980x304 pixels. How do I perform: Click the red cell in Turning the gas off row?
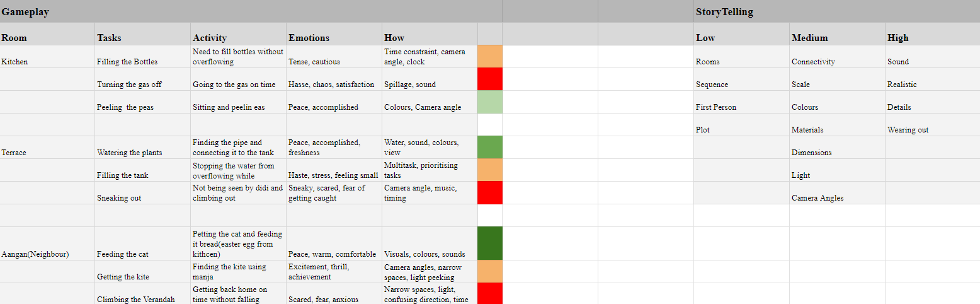tap(490, 79)
